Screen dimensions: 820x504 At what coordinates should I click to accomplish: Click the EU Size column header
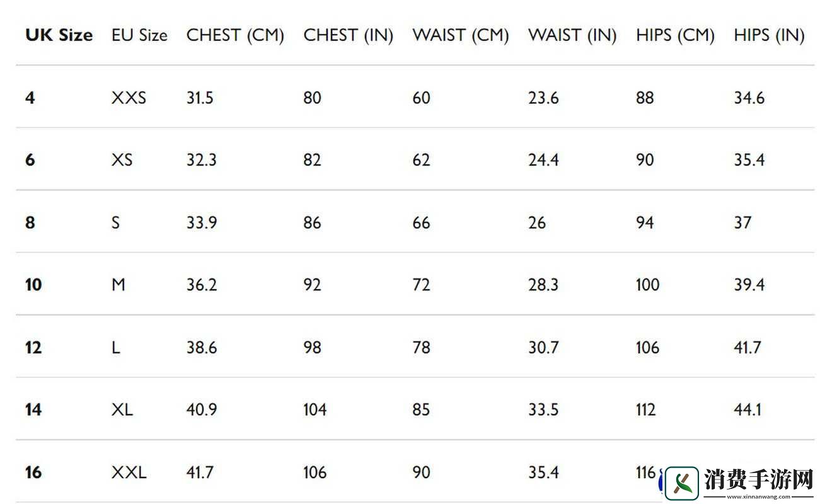(x=139, y=35)
